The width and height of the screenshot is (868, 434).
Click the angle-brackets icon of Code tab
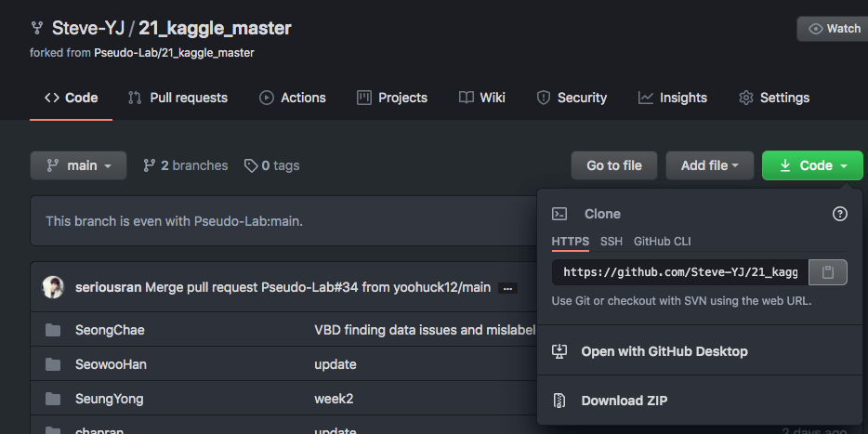point(52,98)
